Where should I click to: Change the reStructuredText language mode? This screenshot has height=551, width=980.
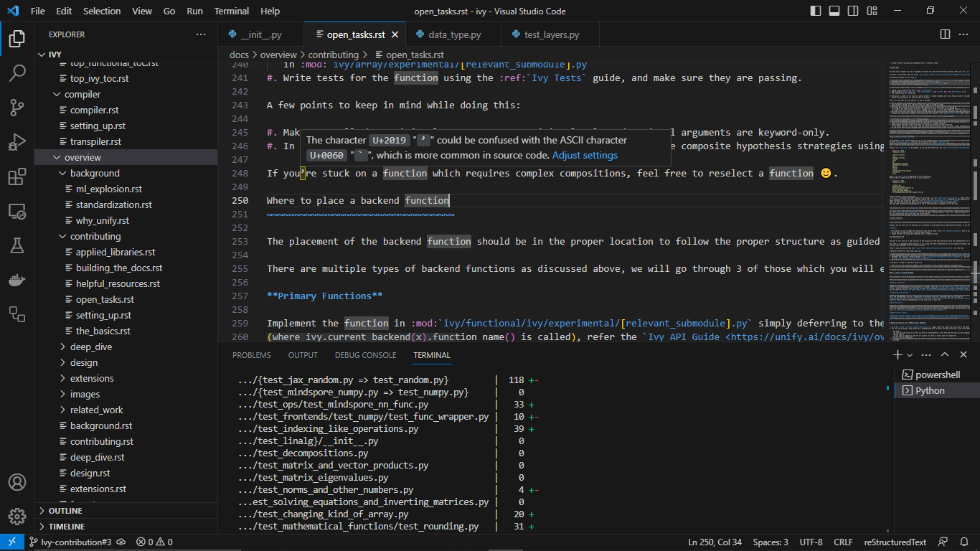pyautogui.click(x=895, y=542)
